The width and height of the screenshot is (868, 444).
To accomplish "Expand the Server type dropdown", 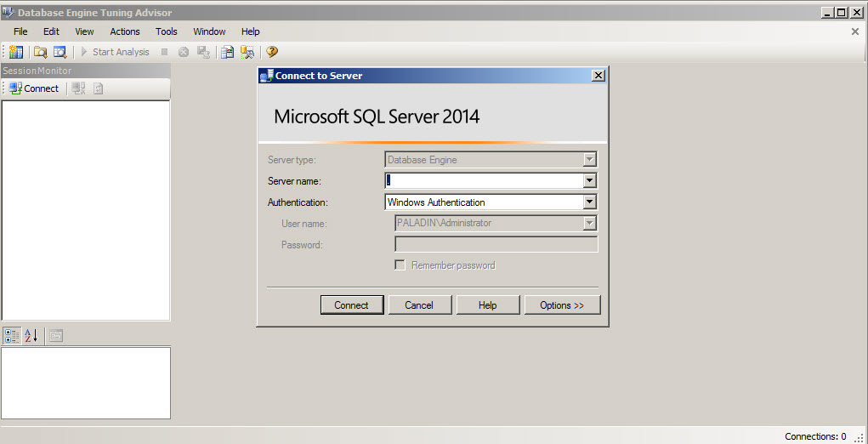I will point(589,160).
